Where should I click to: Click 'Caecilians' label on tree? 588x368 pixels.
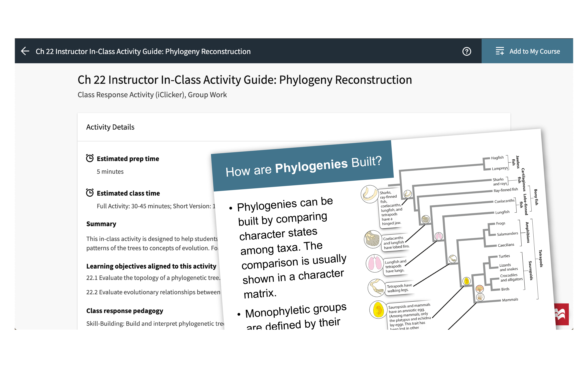[506, 245]
